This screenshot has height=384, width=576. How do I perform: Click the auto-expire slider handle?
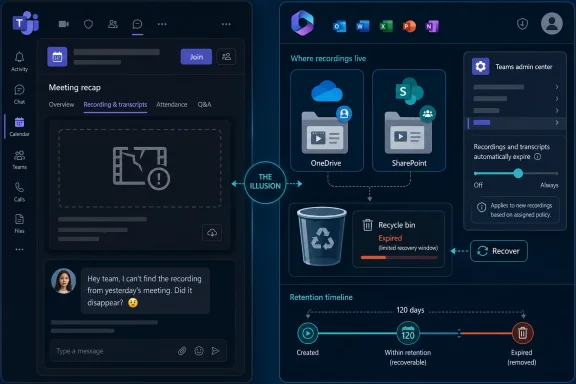click(x=518, y=173)
